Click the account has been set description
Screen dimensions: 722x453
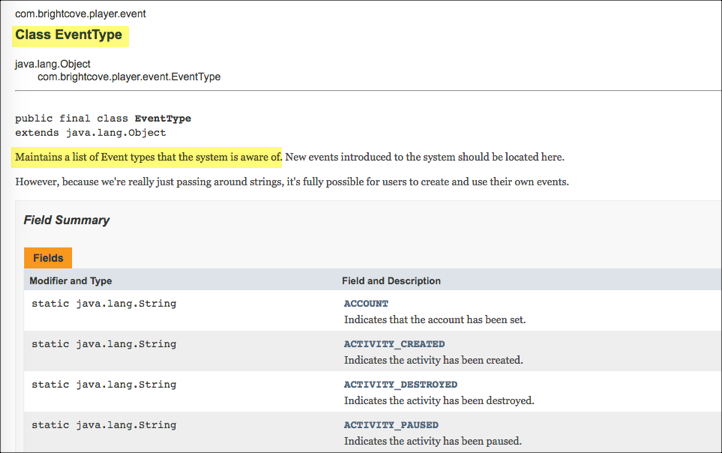pos(434,320)
